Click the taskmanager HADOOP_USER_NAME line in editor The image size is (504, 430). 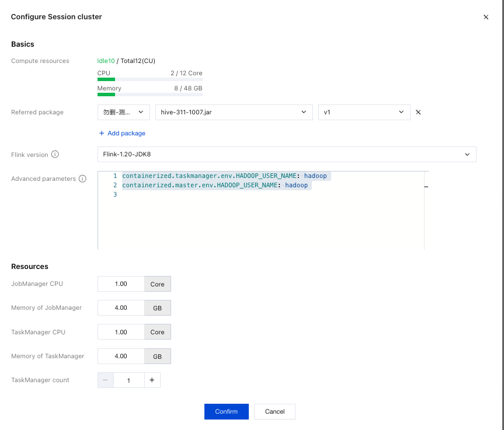pyautogui.click(x=224, y=176)
